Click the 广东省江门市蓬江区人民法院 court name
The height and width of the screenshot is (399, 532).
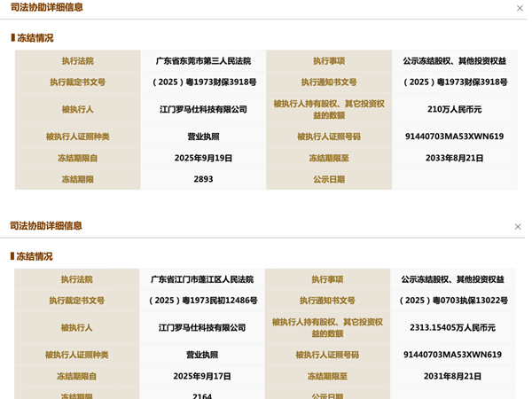[x=202, y=279]
